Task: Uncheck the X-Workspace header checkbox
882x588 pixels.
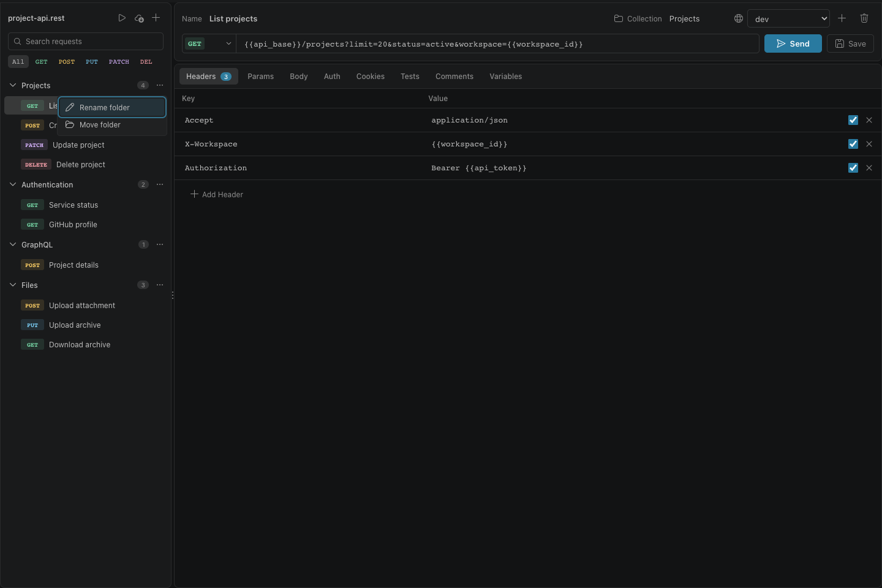Action: point(853,144)
